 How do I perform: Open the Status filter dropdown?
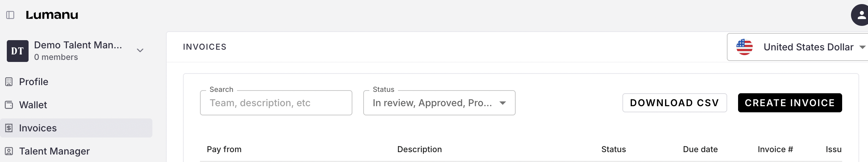[439, 103]
